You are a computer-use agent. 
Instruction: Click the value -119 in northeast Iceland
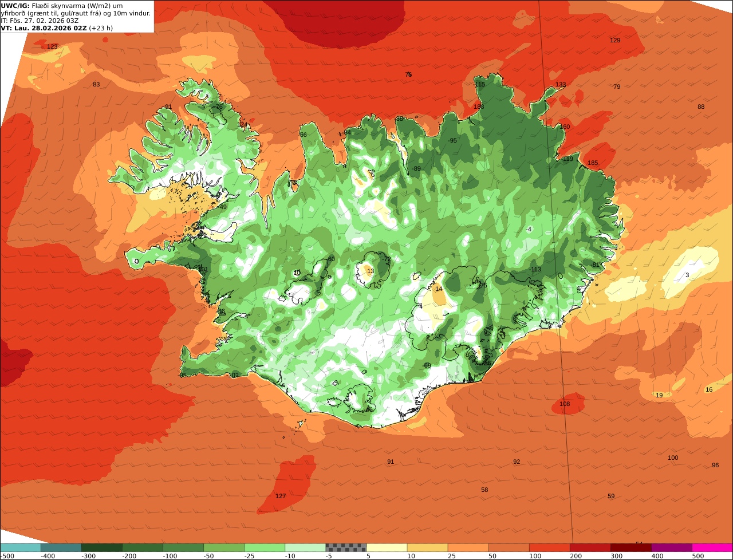(x=567, y=159)
